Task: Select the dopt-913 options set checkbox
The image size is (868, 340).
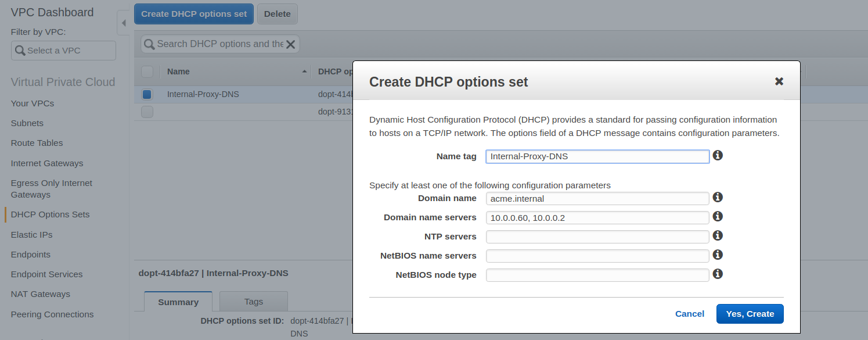Action: [x=147, y=110]
